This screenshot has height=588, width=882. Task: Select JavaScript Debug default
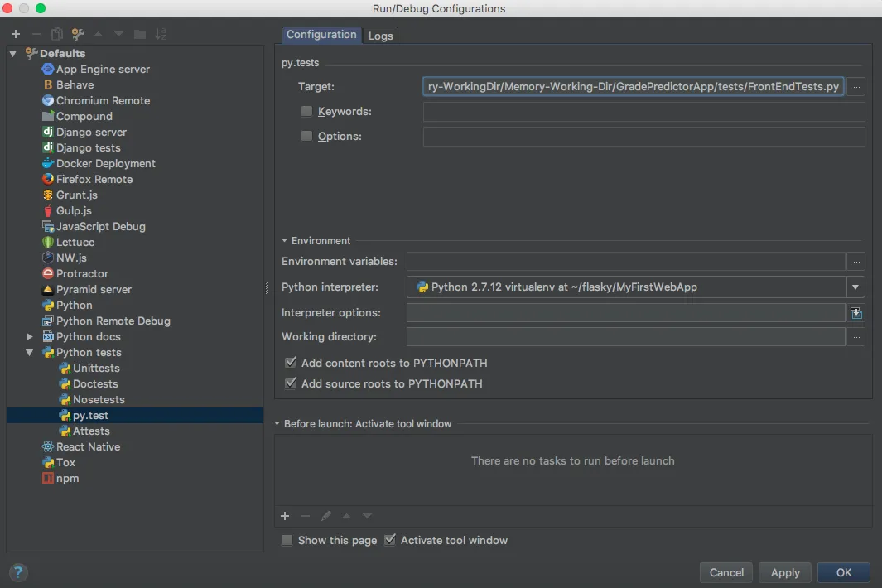tap(101, 227)
